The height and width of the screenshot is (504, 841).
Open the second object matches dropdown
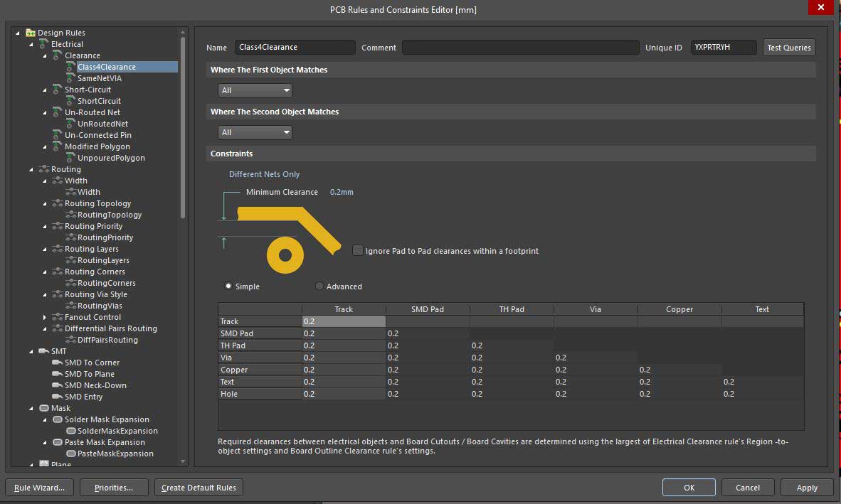point(255,132)
